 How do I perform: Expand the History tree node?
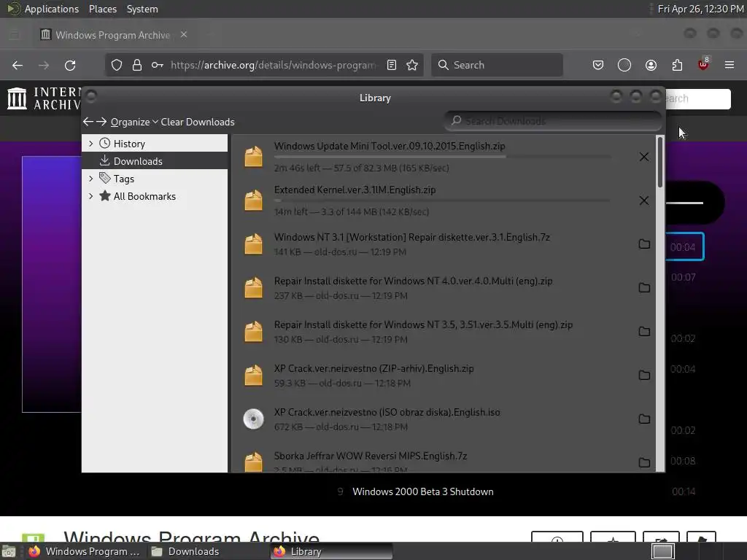coord(90,144)
